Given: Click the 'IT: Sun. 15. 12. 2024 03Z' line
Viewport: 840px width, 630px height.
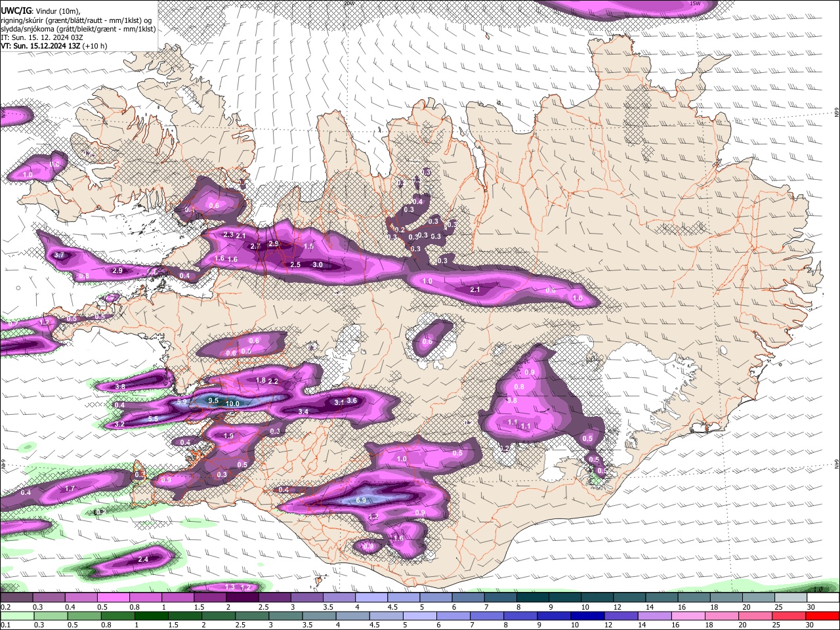Looking at the screenshot, I should [42, 37].
